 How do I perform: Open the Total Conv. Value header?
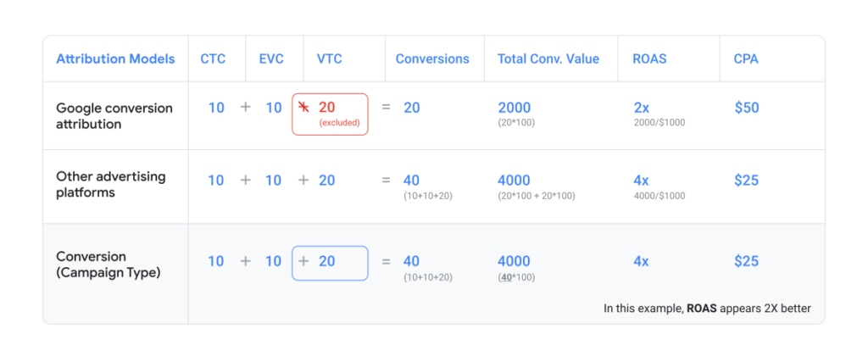(548, 59)
